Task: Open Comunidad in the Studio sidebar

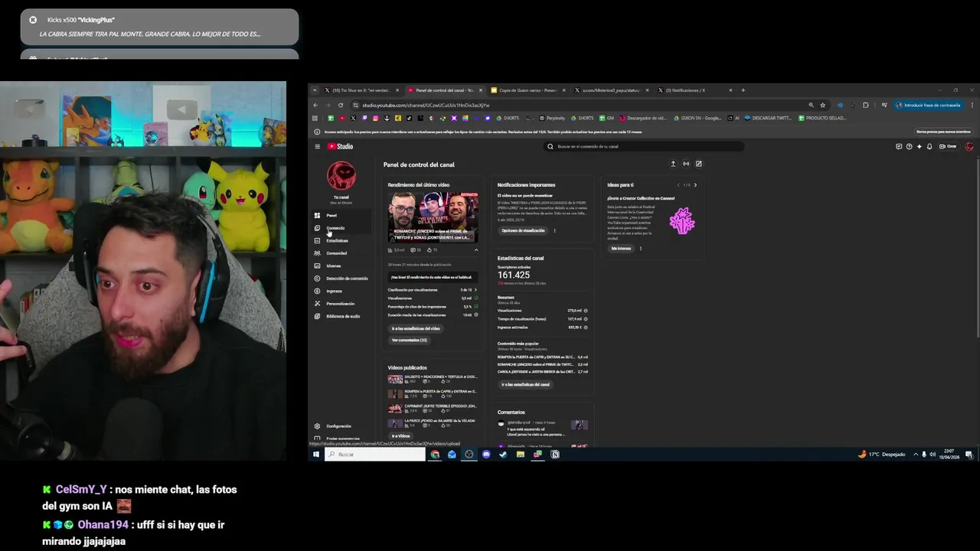Action: click(x=341, y=253)
